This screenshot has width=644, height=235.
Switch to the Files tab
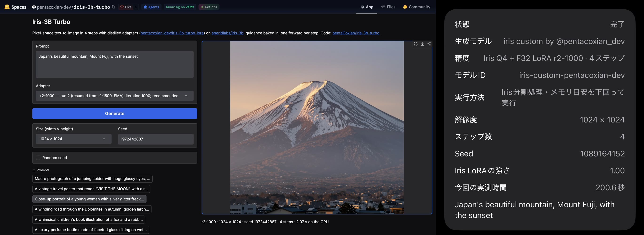388,7
